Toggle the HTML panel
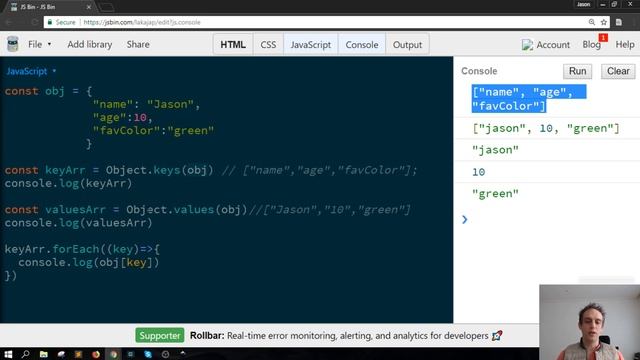 click(233, 44)
